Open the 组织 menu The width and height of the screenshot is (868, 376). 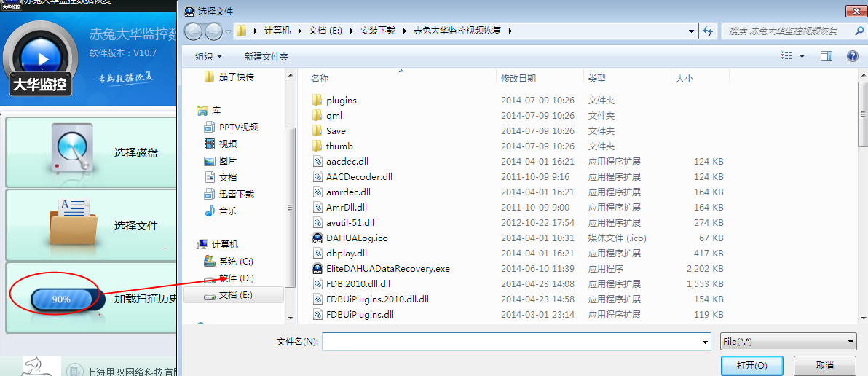(x=209, y=57)
